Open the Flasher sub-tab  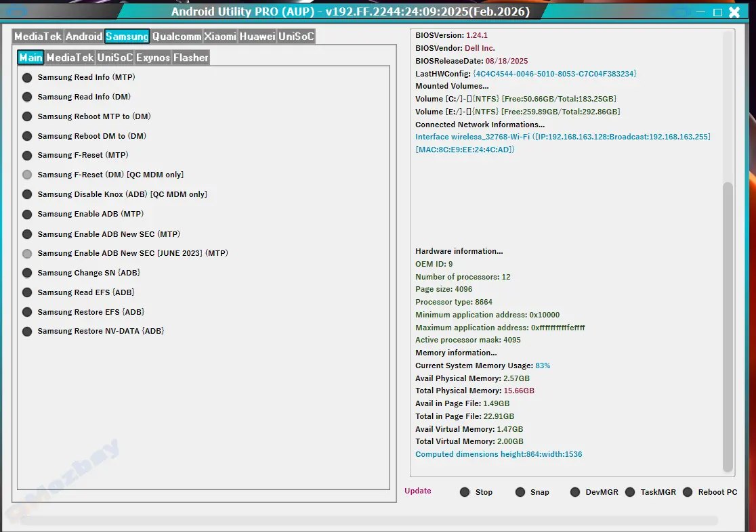tap(190, 58)
